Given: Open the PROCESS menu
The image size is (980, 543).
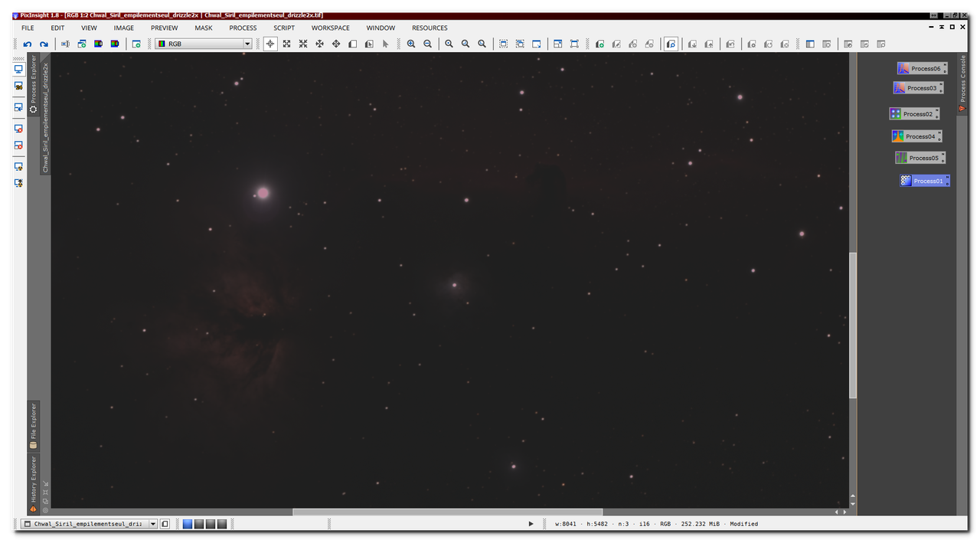Looking at the screenshot, I should point(243,28).
